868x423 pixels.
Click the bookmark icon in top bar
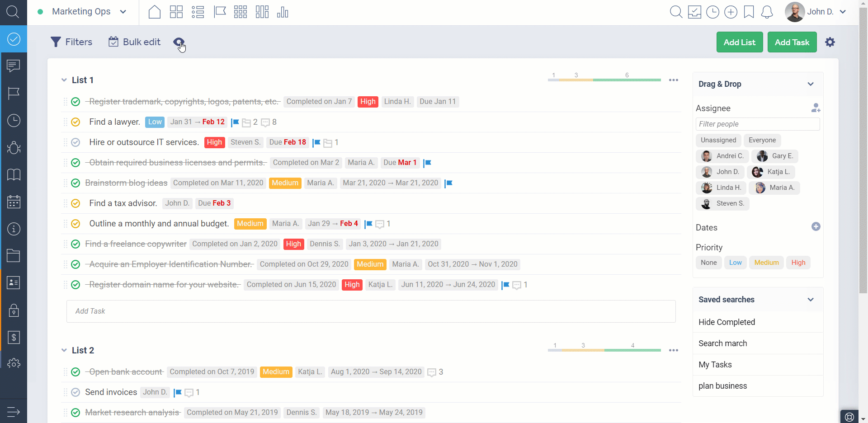(749, 12)
